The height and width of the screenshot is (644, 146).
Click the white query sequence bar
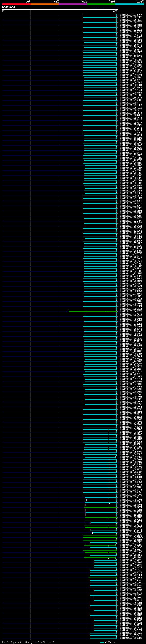tap(60, 10)
